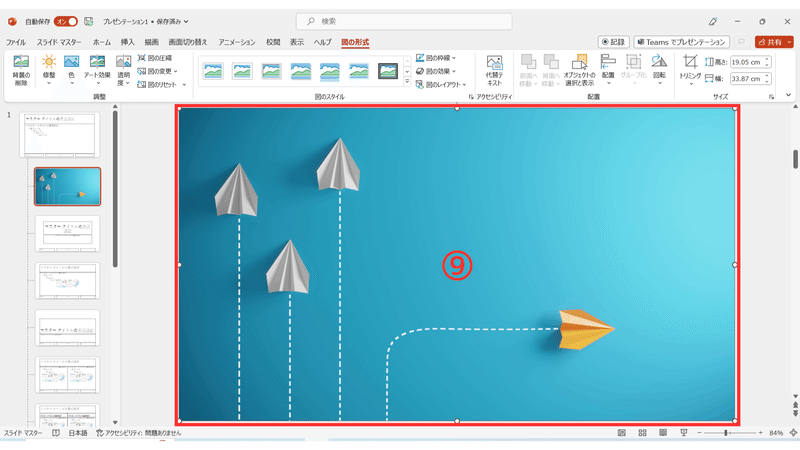Switch to the 校閲 tab
Viewport: 800px width, 450px height.
(273, 42)
